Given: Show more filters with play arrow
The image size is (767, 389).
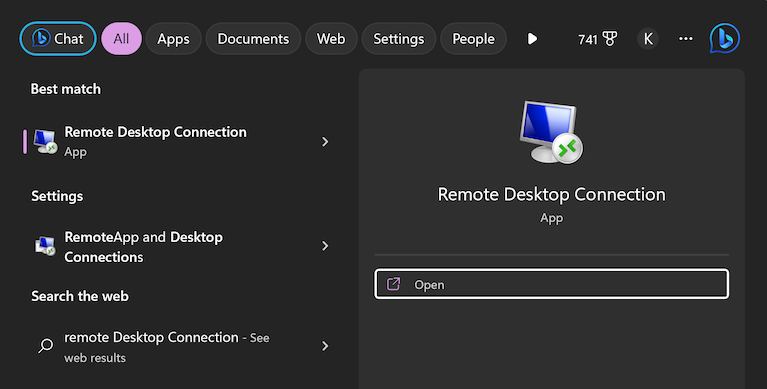Looking at the screenshot, I should click(x=532, y=39).
